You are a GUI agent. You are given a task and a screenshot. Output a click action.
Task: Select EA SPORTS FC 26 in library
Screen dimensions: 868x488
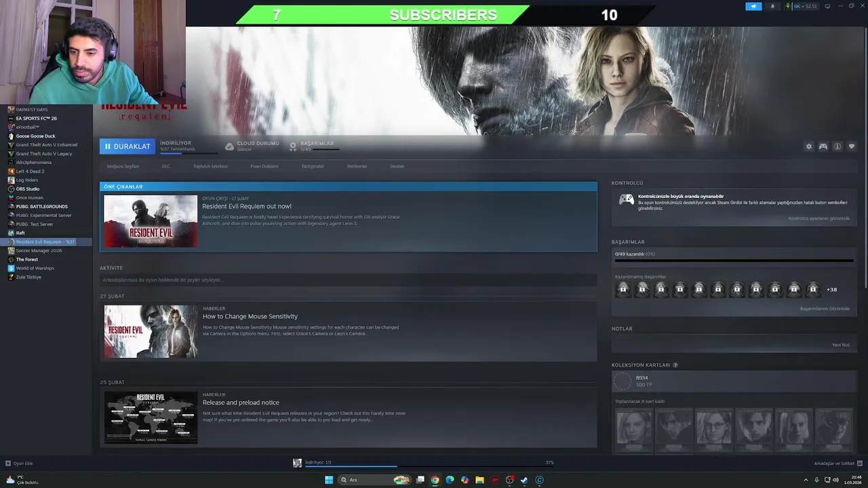[x=36, y=118]
